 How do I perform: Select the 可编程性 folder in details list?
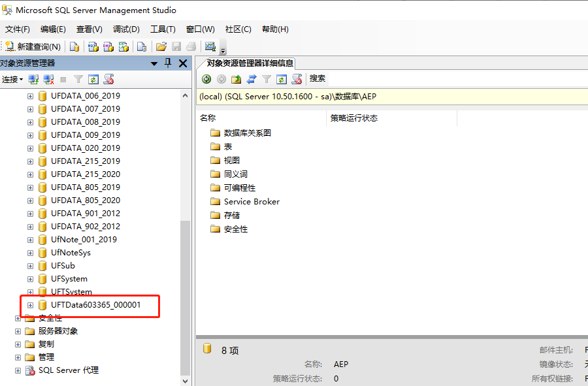tap(239, 188)
